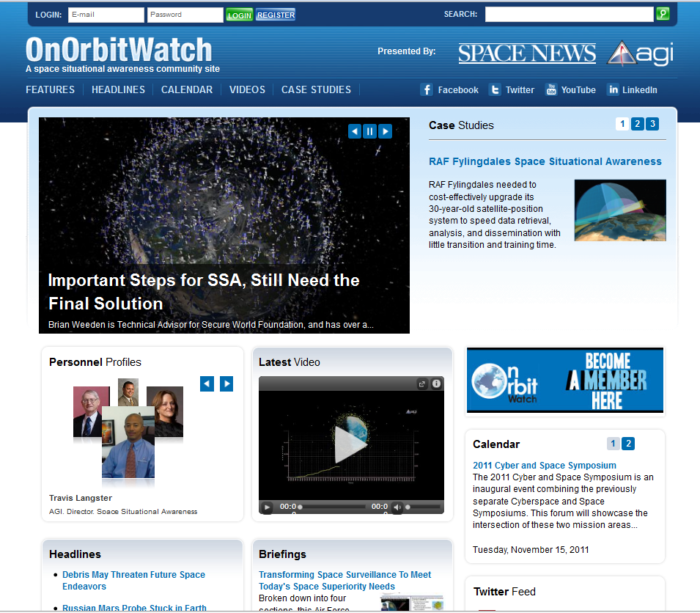The image size is (700, 613).
Task: Advance to next featured slide
Action: 386,131
